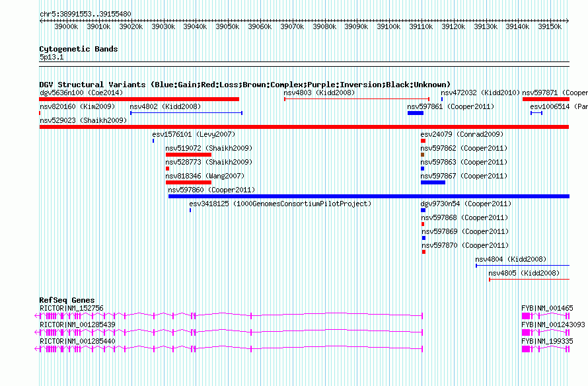The height and width of the screenshot is (386, 588).
Task: Click the Cytogenetic Bands track title
Action: click(79, 49)
